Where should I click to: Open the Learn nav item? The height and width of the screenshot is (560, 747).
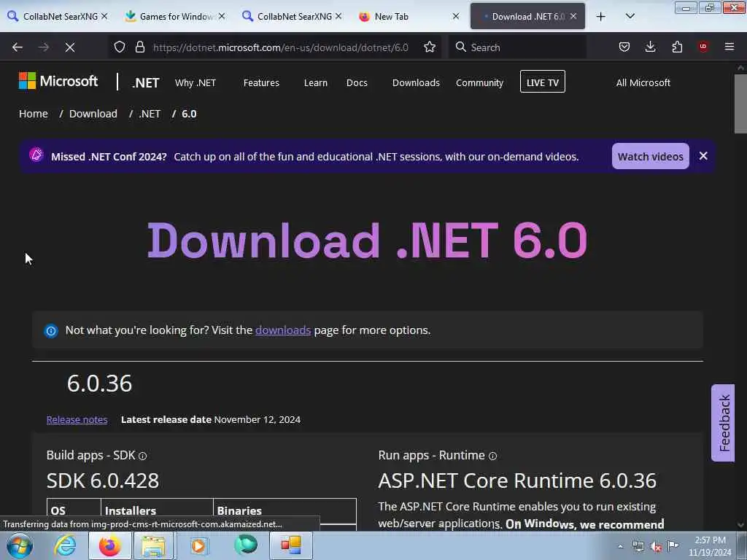(316, 83)
